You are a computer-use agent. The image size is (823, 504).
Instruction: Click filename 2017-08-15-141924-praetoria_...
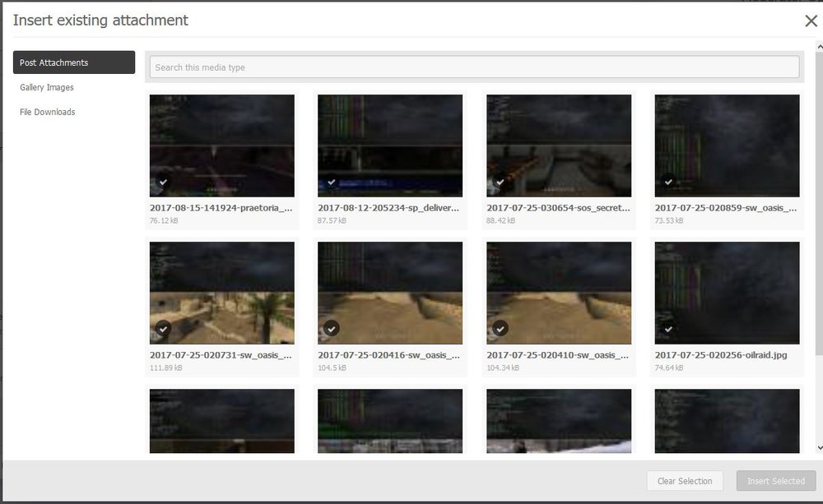point(221,208)
